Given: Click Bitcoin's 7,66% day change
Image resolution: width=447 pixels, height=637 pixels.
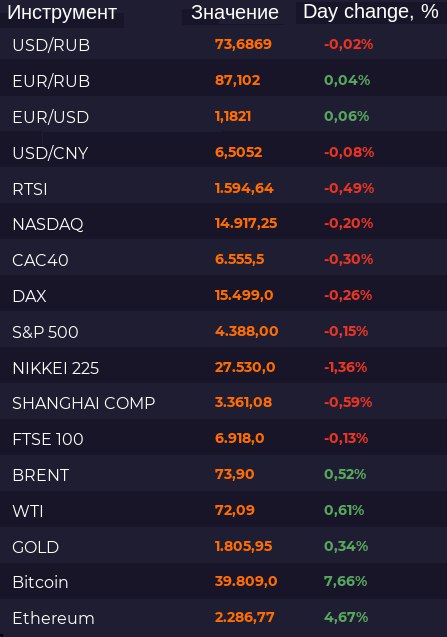Looking at the screenshot, I should [x=345, y=581].
